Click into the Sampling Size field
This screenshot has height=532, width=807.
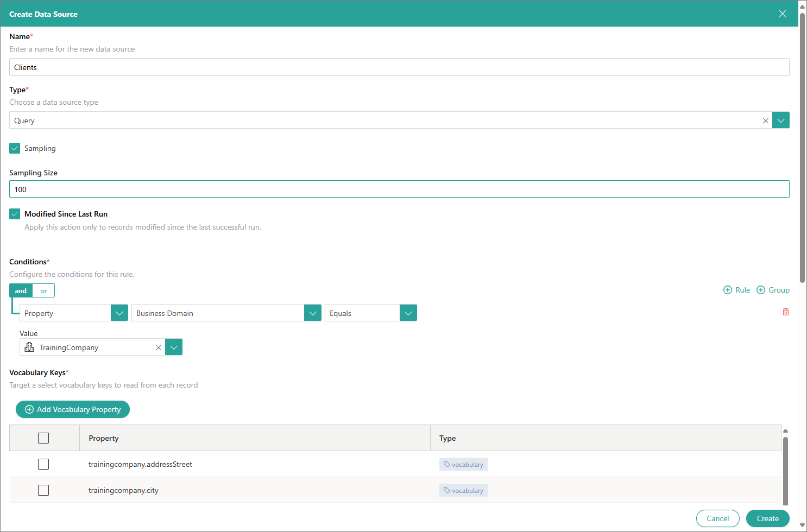point(399,189)
